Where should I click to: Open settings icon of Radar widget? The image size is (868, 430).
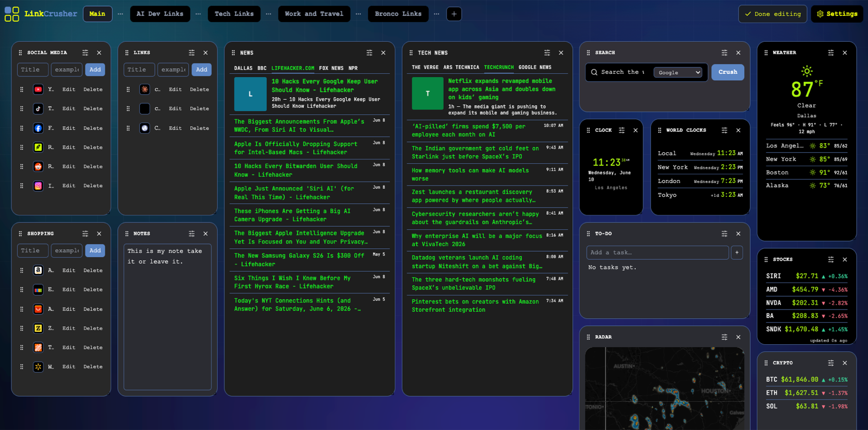(724, 337)
